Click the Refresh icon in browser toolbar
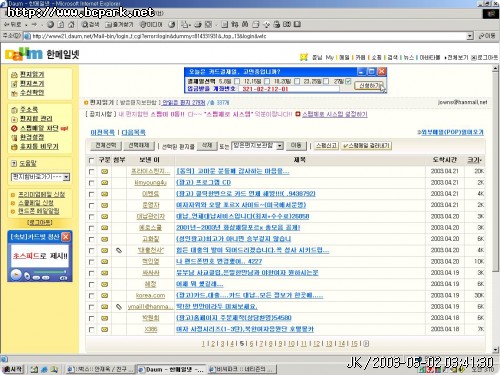500x375 pixels. coord(61,24)
